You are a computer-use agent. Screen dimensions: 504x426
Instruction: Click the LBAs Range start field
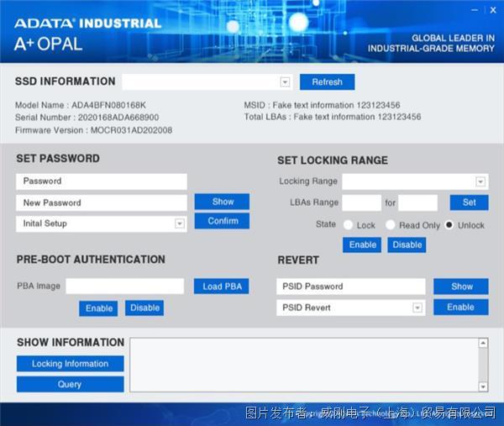coord(361,202)
